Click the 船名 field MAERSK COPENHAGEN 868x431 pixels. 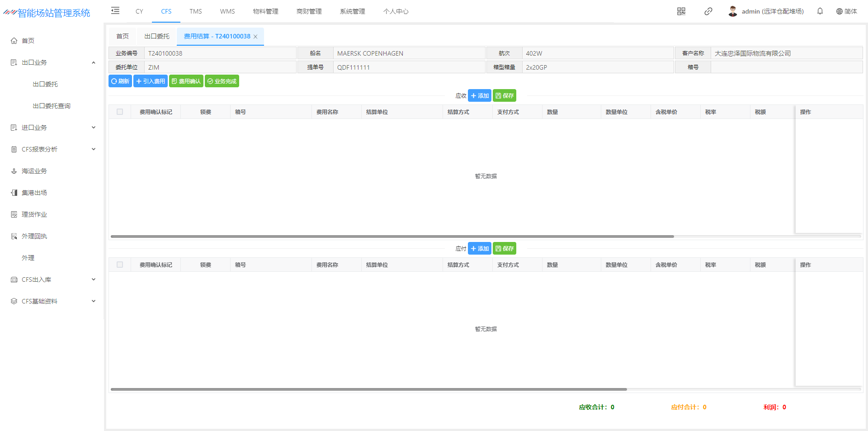pyautogui.click(x=409, y=53)
